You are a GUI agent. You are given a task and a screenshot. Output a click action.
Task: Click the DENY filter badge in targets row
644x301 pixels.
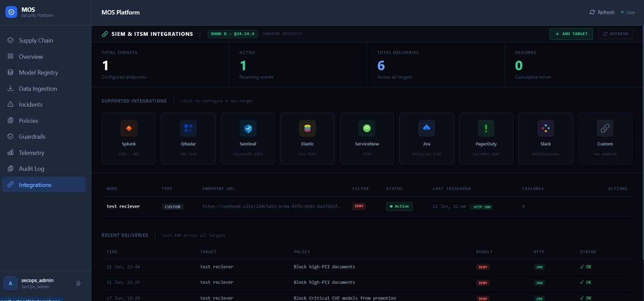coord(359,206)
